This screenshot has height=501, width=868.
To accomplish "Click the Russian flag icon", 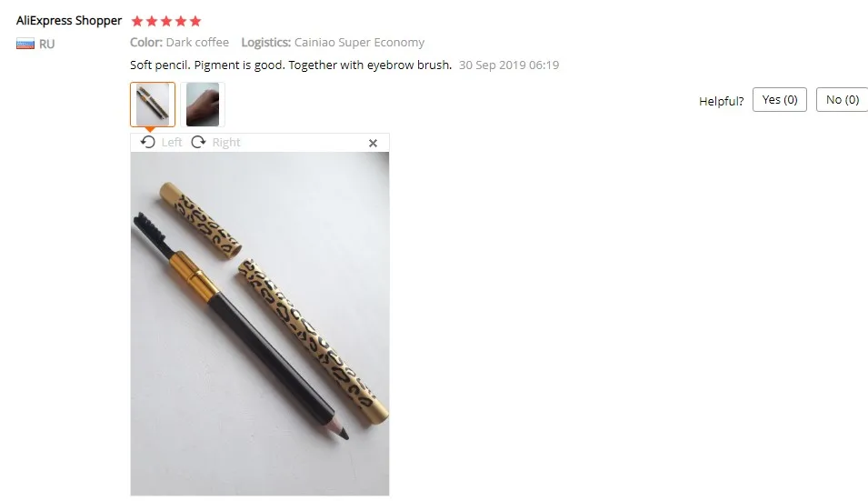I will click(25, 44).
